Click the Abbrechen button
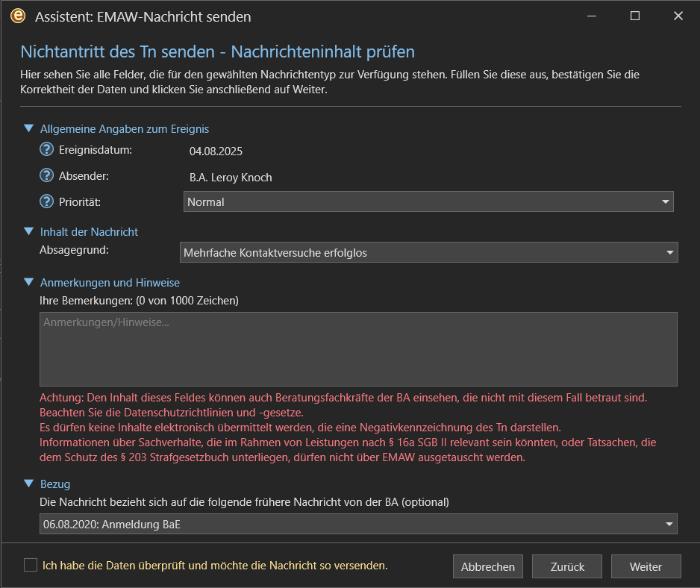700x588 pixels. 487,566
